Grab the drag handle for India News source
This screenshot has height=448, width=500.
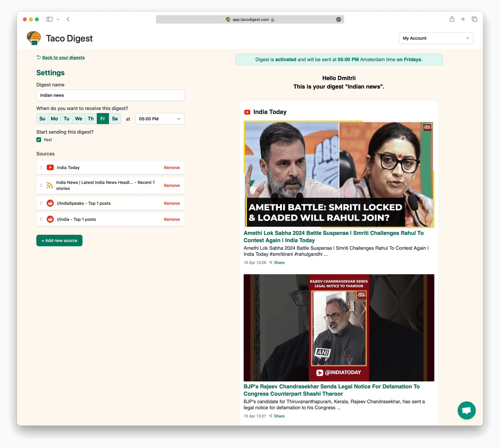point(41,185)
